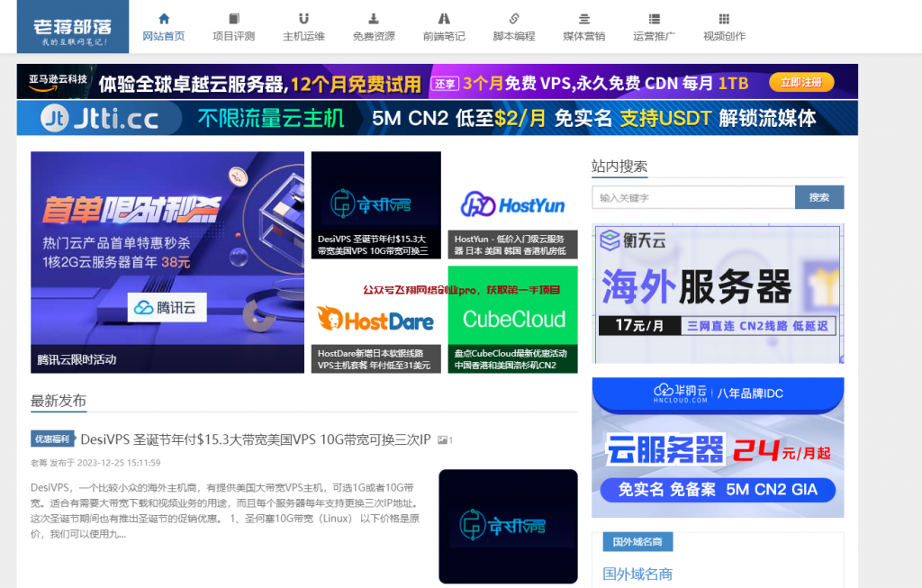This screenshot has height=588, width=922.
Task: Click the link icon above 脚本编程
Action: pyautogui.click(x=514, y=18)
